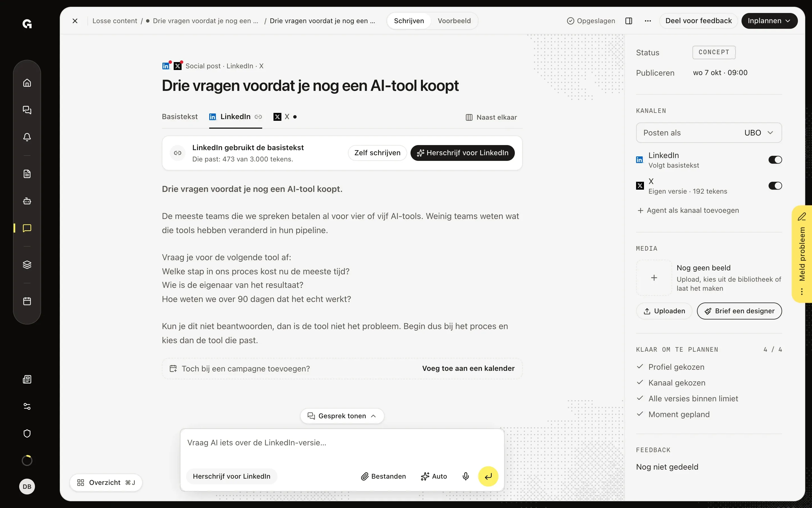Viewport: 812px width, 508px height.
Task: Expand the Inplannen dropdown
Action: tap(769, 21)
